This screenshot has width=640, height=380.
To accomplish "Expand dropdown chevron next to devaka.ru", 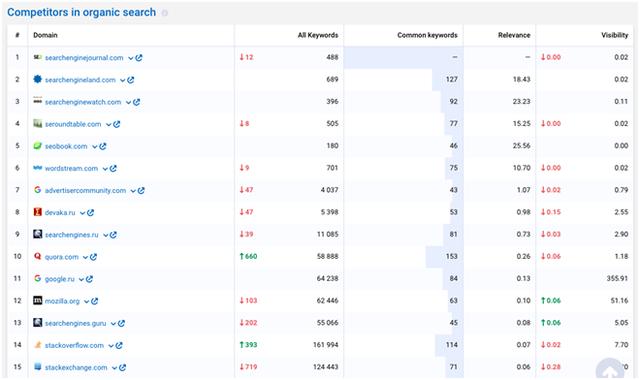I will (x=82, y=213).
